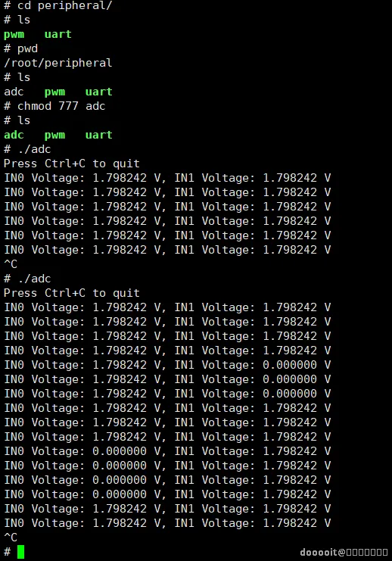392x561 pixels.
Task: Click the green cursor block at prompt
Action: coord(20,552)
